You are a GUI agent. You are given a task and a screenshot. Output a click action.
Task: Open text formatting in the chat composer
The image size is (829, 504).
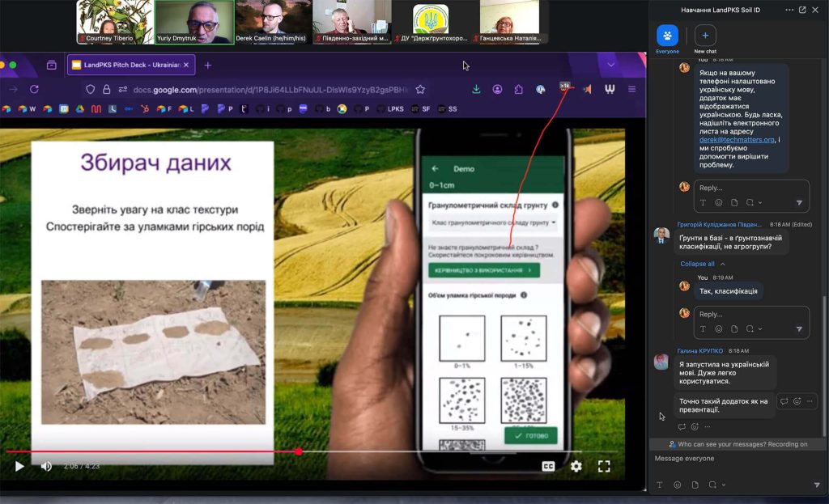[x=661, y=484]
